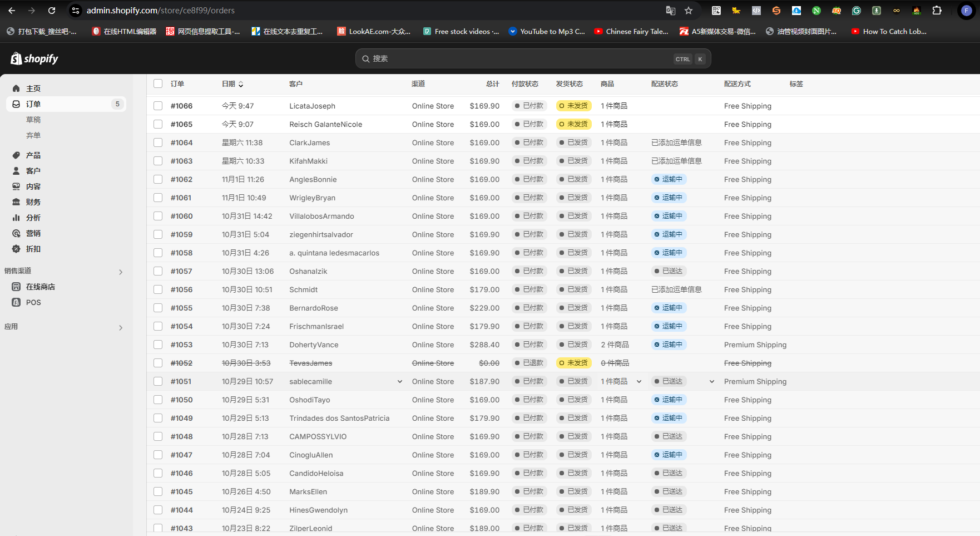Open the customer dropdown next to sablecamille
980x536 pixels.
click(399, 382)
